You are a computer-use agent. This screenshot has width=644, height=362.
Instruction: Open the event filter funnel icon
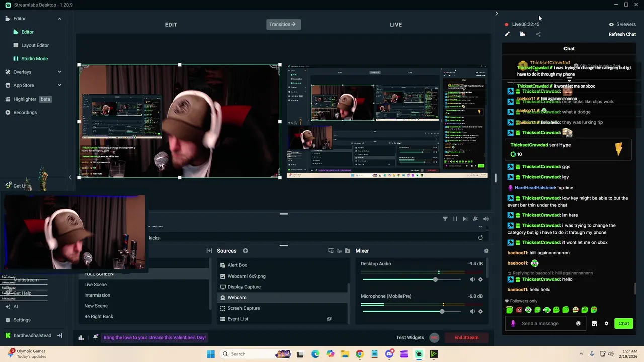[x=445, y=219]
